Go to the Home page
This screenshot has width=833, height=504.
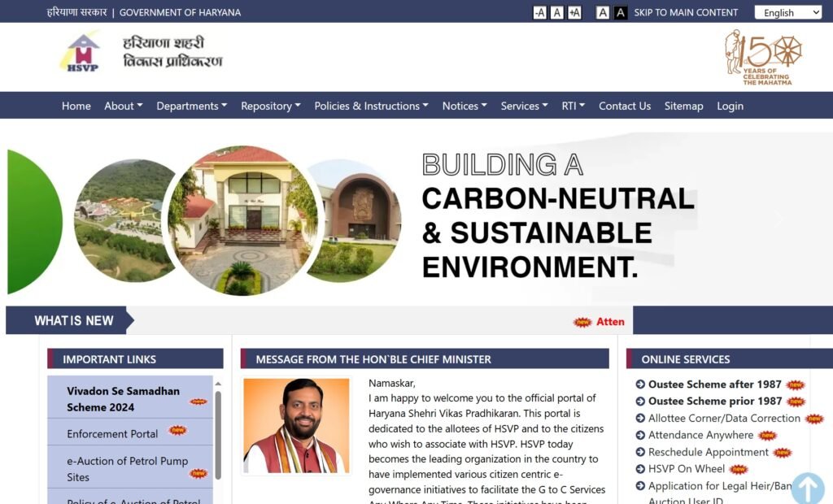click(76, 106)
